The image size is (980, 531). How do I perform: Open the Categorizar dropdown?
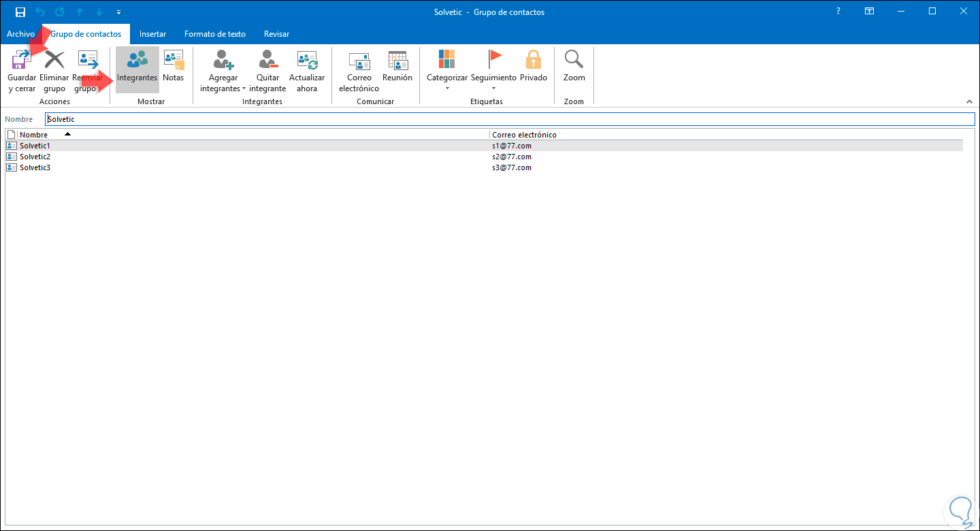(x=447, y=71)
